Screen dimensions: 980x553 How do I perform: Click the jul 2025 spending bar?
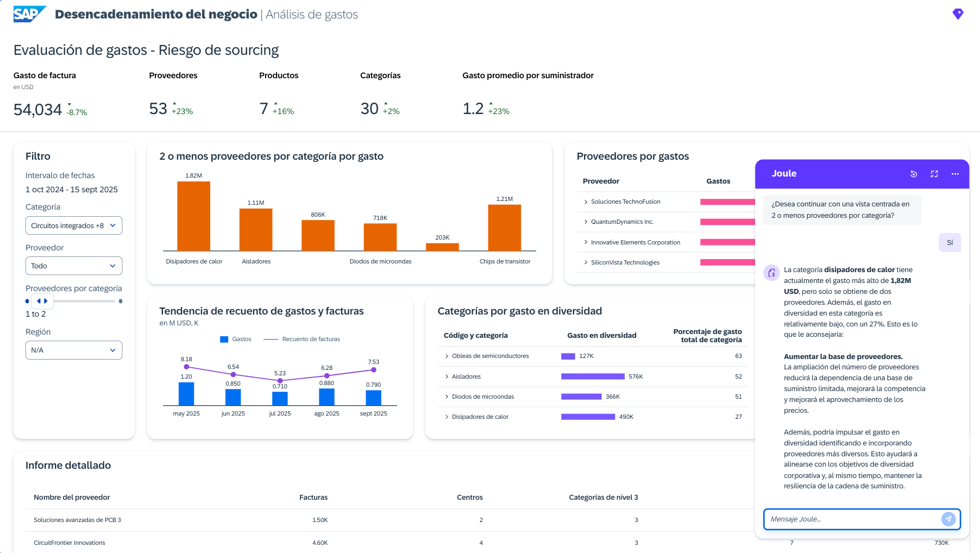[280, 399]
